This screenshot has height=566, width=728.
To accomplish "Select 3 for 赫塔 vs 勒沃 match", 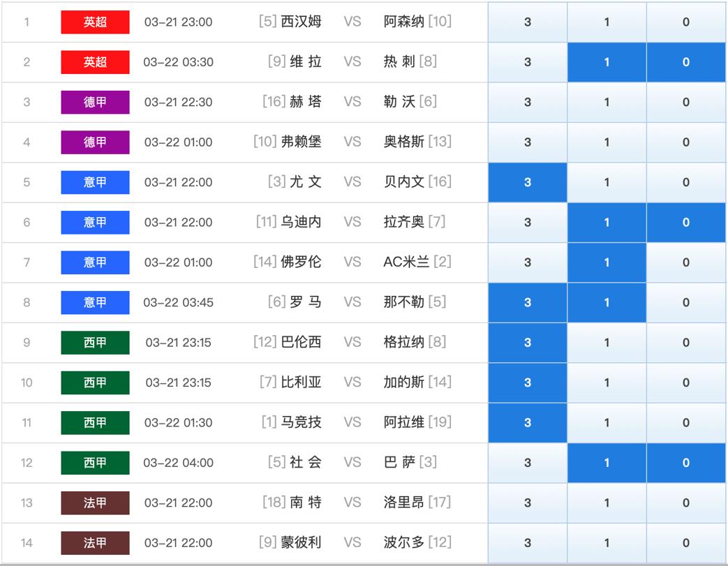I will pos(528,102).
